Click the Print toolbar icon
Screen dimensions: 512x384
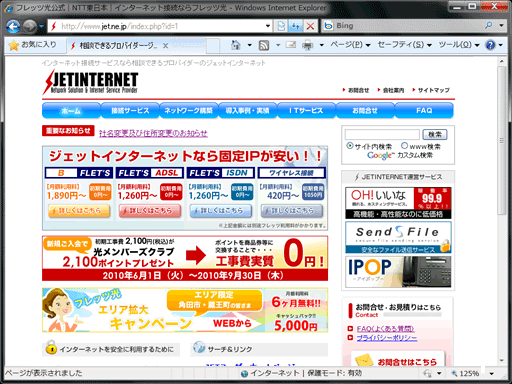click(307, 45)
